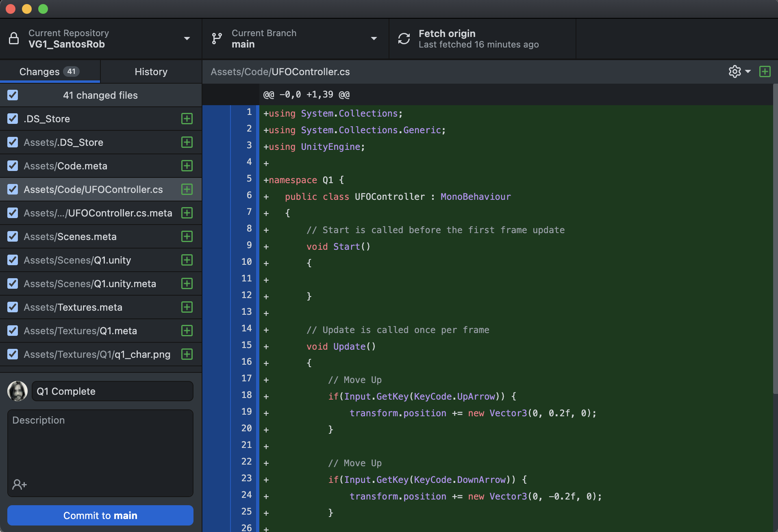Viewport: 778px width, 532px height.
Task: Click the repository lock icon
Action: click(14, 39)
